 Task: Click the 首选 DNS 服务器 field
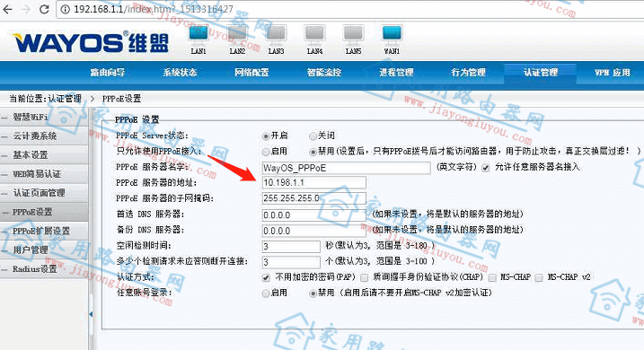point(313,215)
